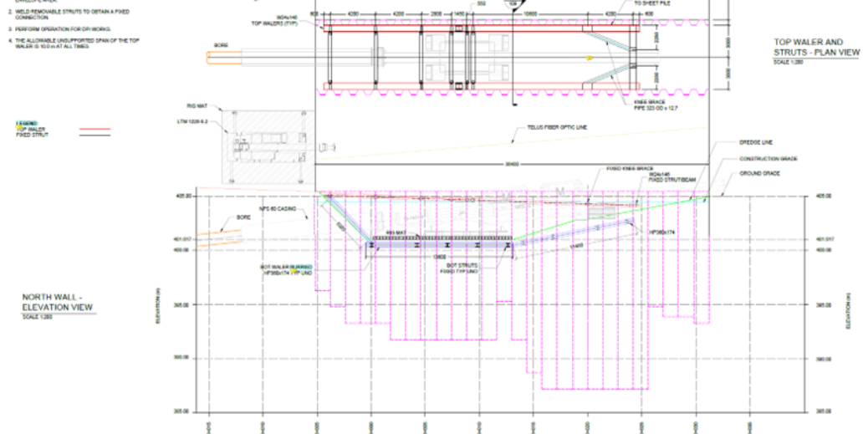Select the LEGEND heading
This screenshot has width=868, height=434.
[27, 123]
